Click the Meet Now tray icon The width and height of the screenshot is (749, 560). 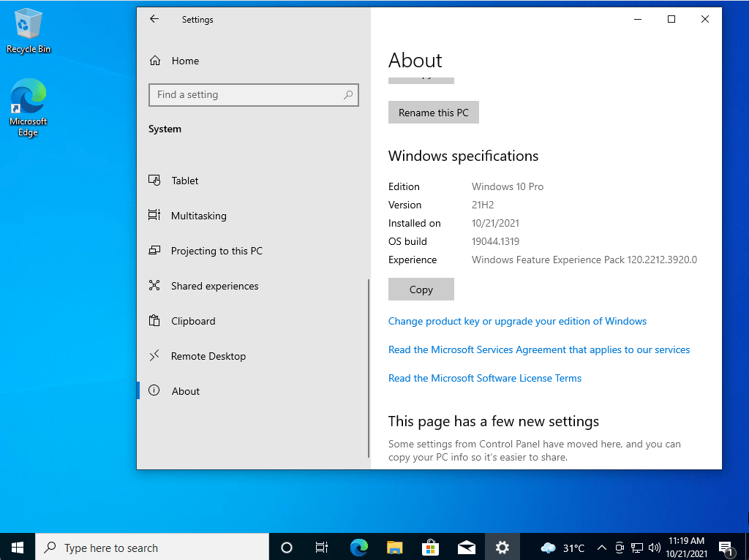(620, 548)
